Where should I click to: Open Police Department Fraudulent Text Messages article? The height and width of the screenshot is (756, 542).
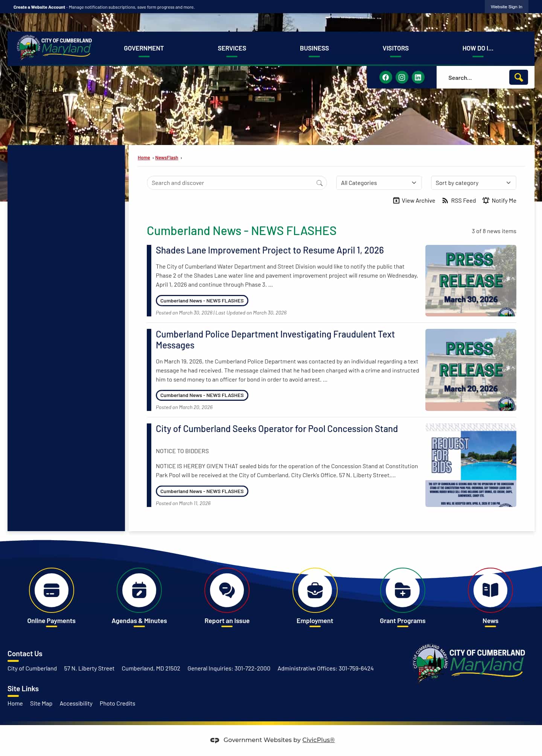275,340
